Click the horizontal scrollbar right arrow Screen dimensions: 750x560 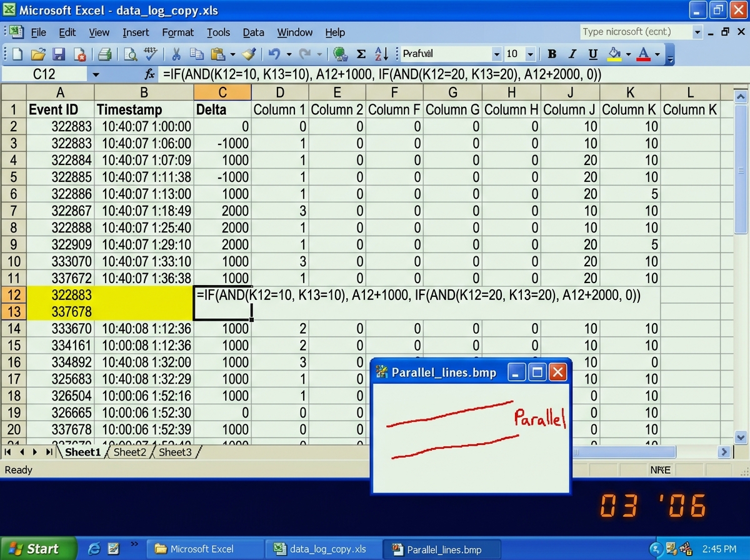[724, 452]
